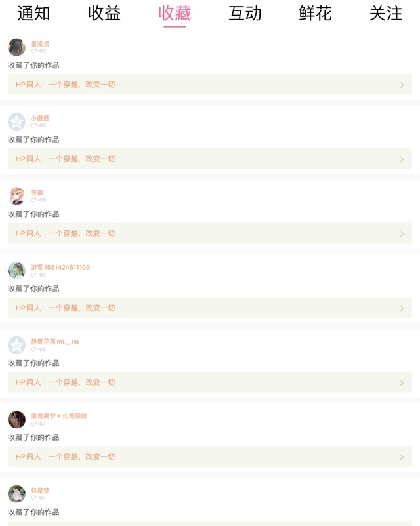Tap 小蘑菇's star avatar icon
Viewport: 420px width, 526px height.
(x=16, y=121)
